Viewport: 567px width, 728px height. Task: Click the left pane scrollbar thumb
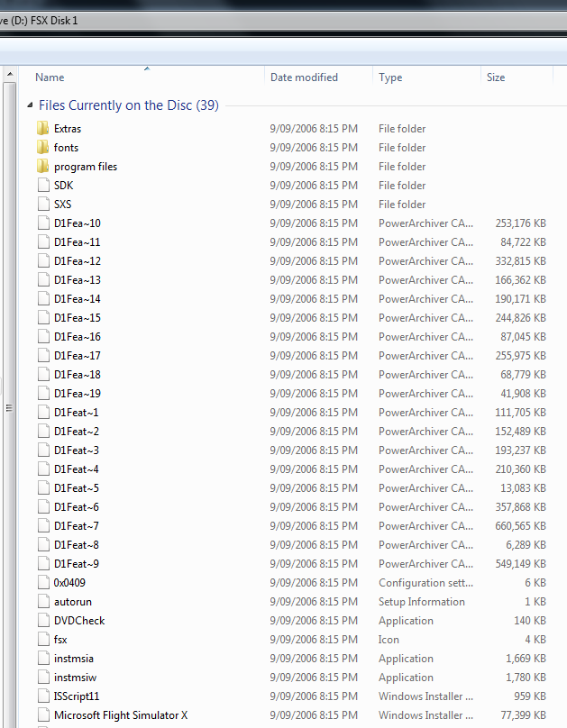click(x=9, y=408)
